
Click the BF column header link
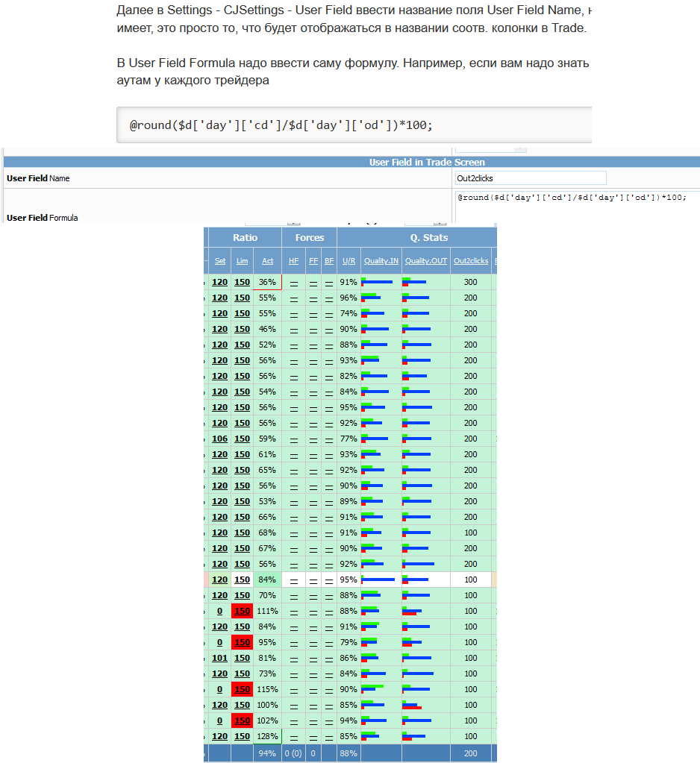329,261
